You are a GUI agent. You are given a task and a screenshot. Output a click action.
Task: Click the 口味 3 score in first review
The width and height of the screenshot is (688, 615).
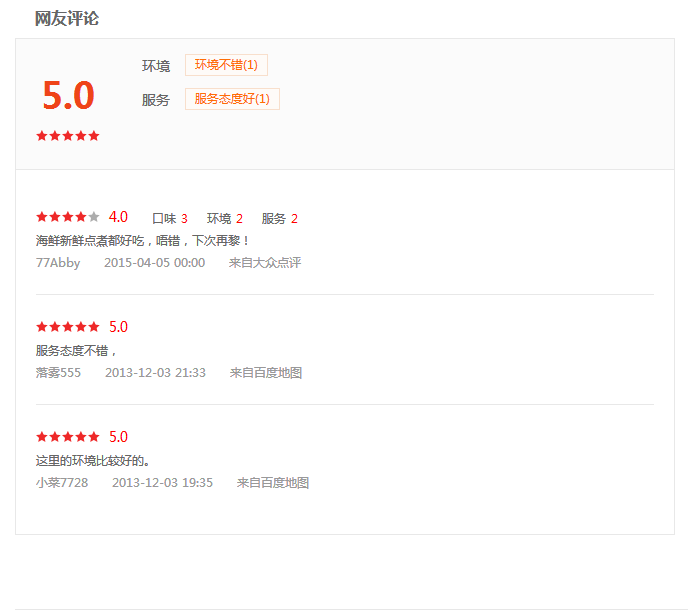pos(170,218)
